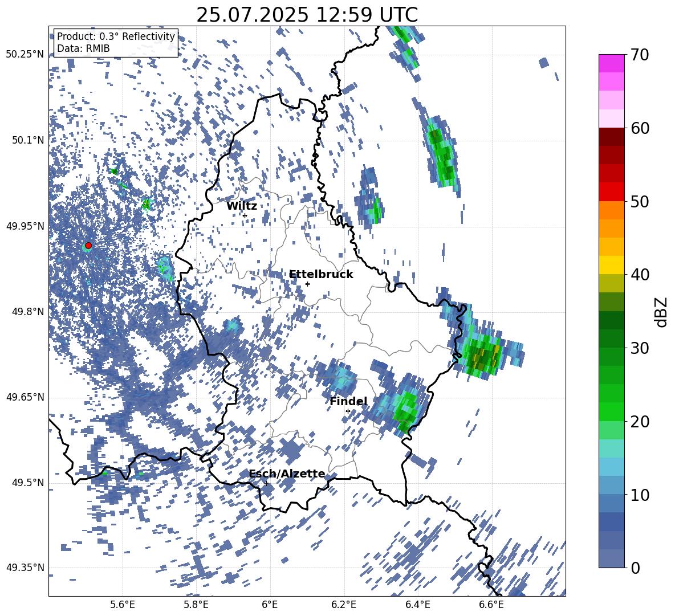Click the colorbar value 70
This screenshot has width=675, height=616.
click(x=640, y=55)
